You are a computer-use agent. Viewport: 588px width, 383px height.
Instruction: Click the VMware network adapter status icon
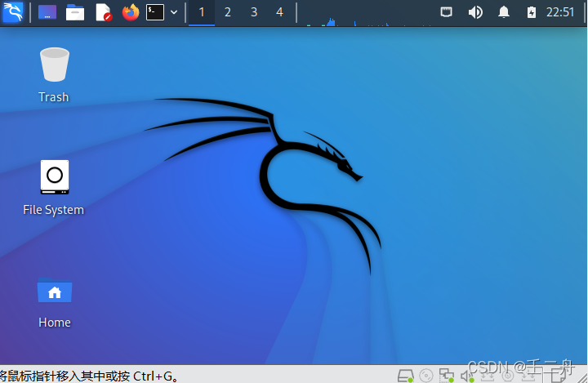(447, 376)
